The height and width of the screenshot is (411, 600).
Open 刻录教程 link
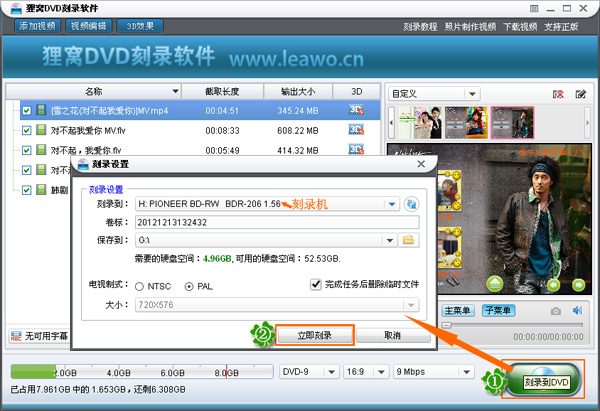point(420,27)
